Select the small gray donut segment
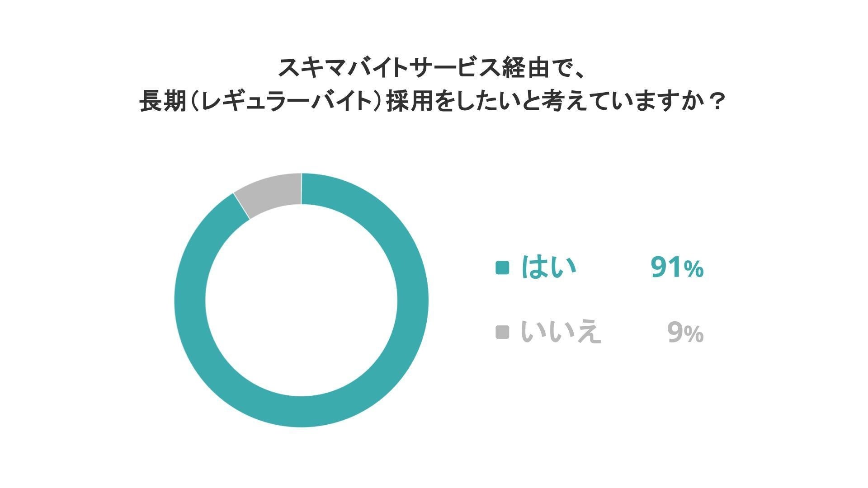This screenshot has width=868, height=488. [271, 192]
